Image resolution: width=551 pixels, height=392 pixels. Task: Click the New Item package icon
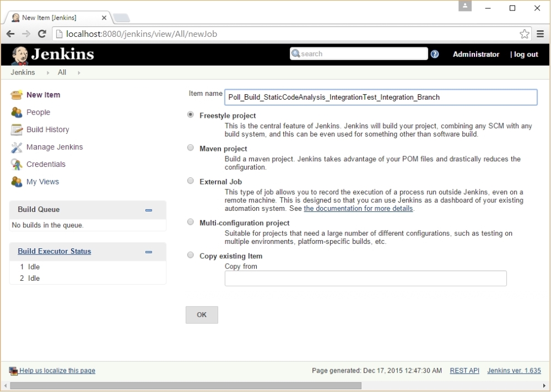[17, 95]
